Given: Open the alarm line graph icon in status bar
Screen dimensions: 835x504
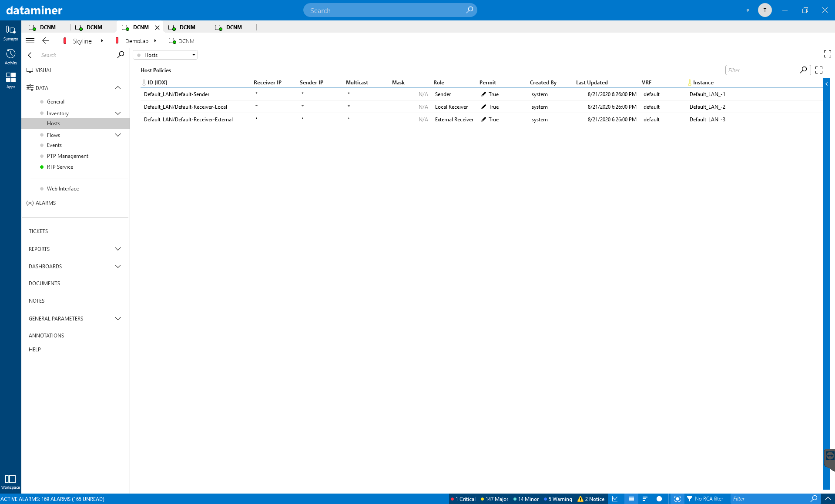Looking at the screenshot, I should point(615,499).
